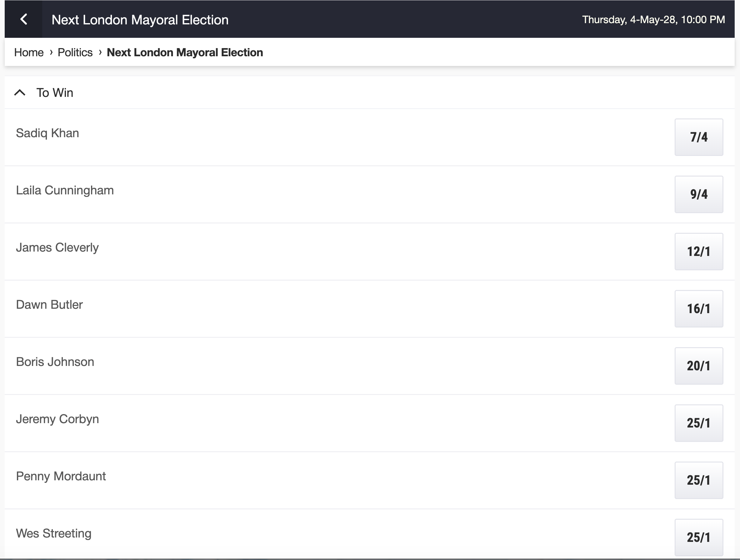Image resolution: width=740 pixels, height=560 pixels.
Task: Bet on Jeremy Corbyn at 25/1
Action: 698,423
